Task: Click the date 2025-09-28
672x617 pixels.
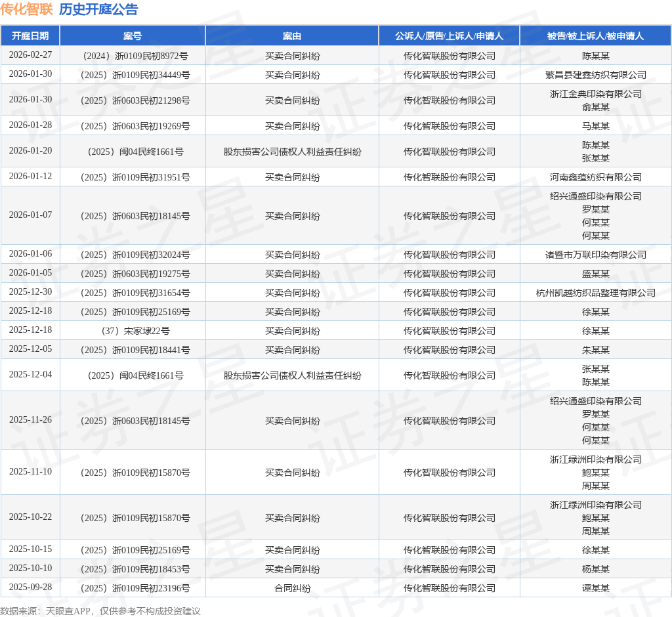Action: coord(30,587)
